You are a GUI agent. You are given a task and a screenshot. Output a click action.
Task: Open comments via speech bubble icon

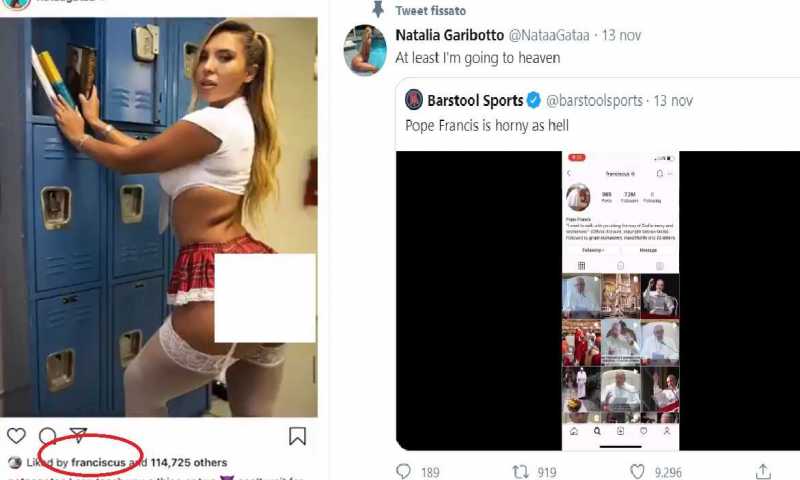point(47,436)
